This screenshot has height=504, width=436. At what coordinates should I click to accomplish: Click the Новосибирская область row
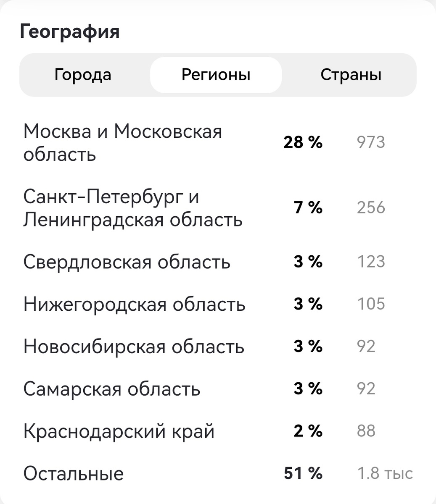[x=135, y=347]
